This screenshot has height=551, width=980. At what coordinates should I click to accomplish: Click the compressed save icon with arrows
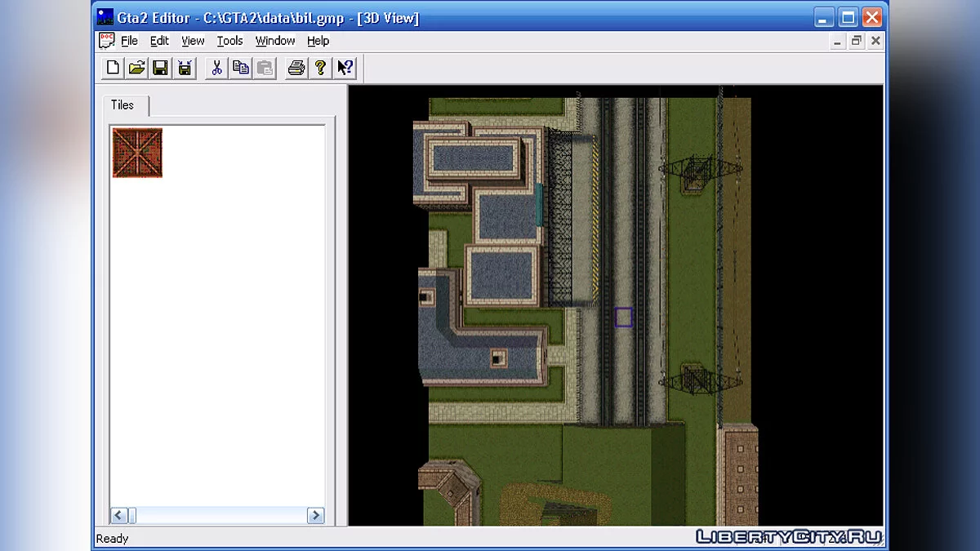(185, 68)
